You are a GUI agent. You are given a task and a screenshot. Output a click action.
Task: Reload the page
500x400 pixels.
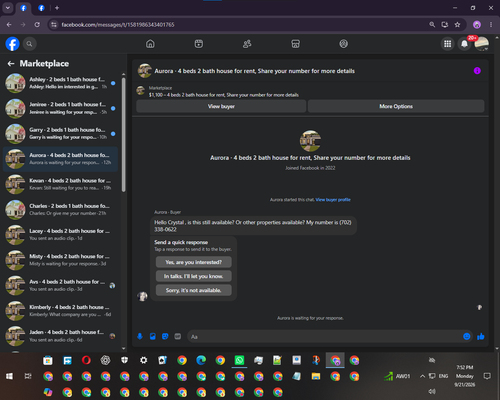pos(37,25)
